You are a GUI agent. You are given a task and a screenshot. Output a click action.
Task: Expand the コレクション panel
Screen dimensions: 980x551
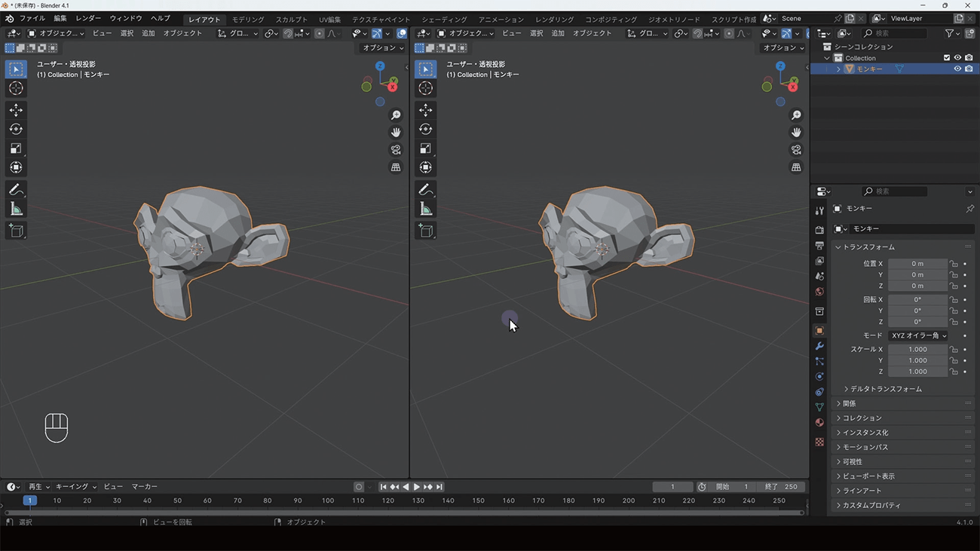(x=903, y=418)
